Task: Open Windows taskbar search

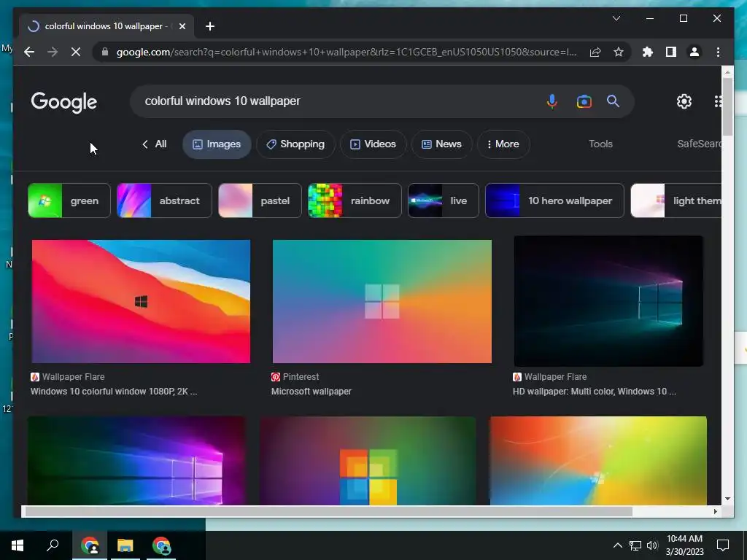Action: (53, 545)
